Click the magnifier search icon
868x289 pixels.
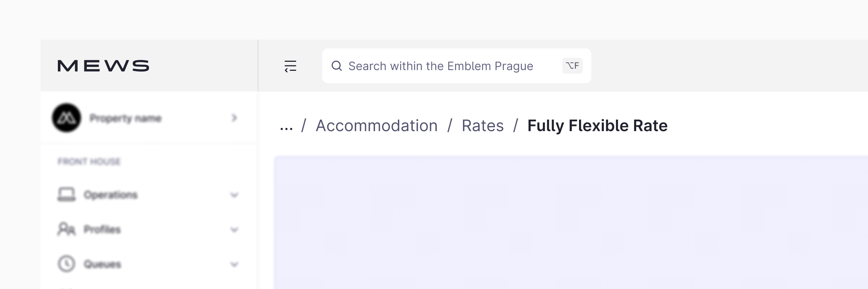coord(337,66)
